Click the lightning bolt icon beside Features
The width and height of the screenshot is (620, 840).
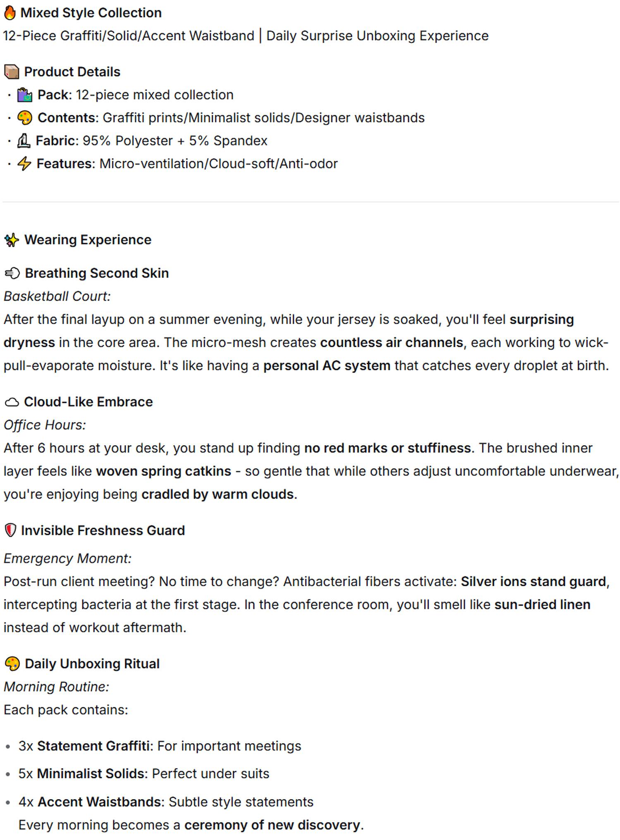click(24, 164)
